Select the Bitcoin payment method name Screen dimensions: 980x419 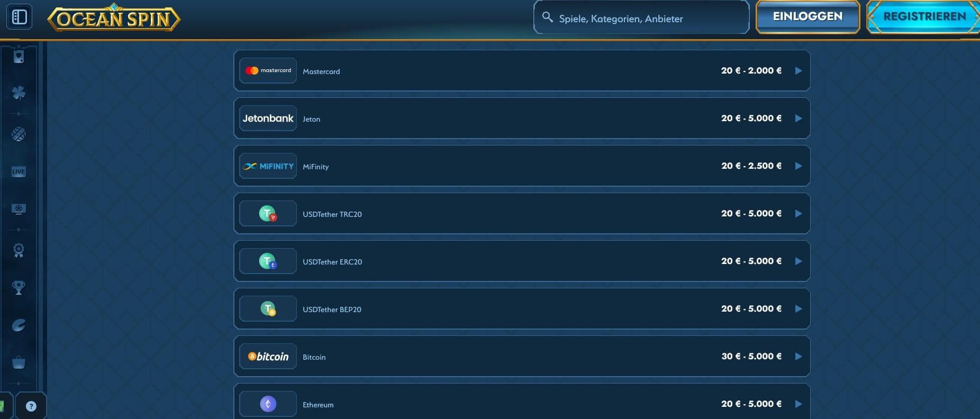(314, 357)
